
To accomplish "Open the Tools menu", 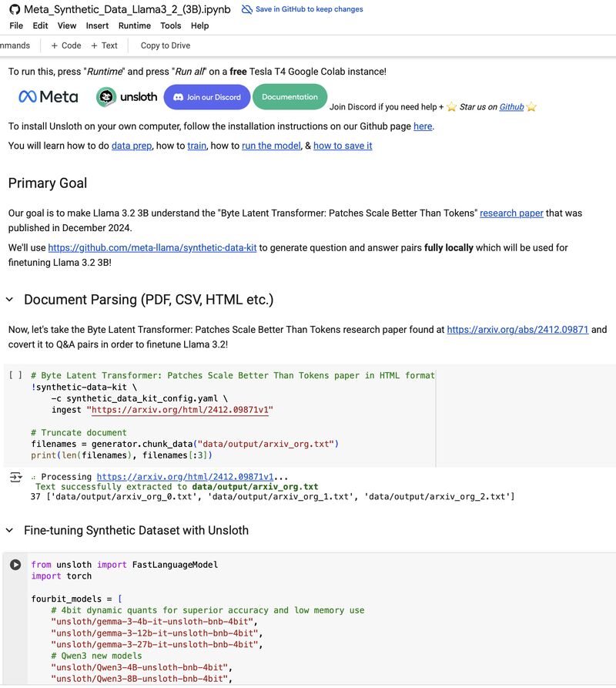I will point(170,26).
